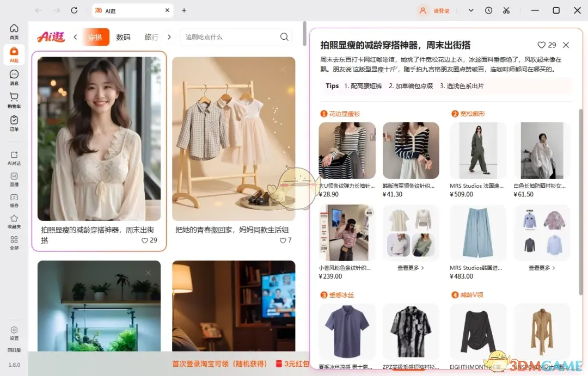
Task: Switch to the 数码 category tab
Action: (x=124, y=37)
